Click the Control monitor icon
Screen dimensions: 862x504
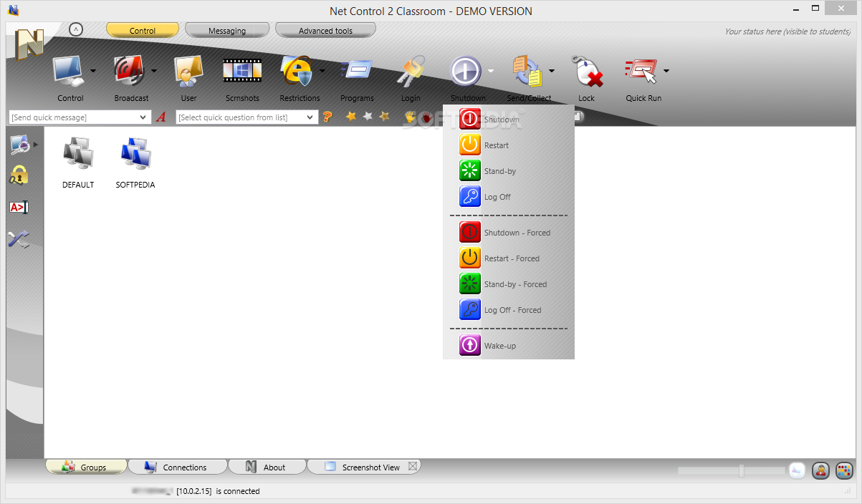pos(70,72)
